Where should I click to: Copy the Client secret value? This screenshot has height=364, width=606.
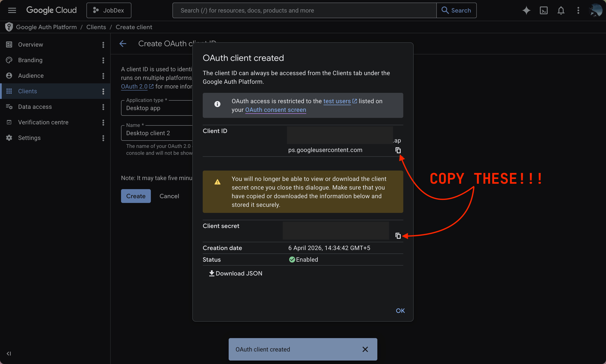(x=398, y=236)
